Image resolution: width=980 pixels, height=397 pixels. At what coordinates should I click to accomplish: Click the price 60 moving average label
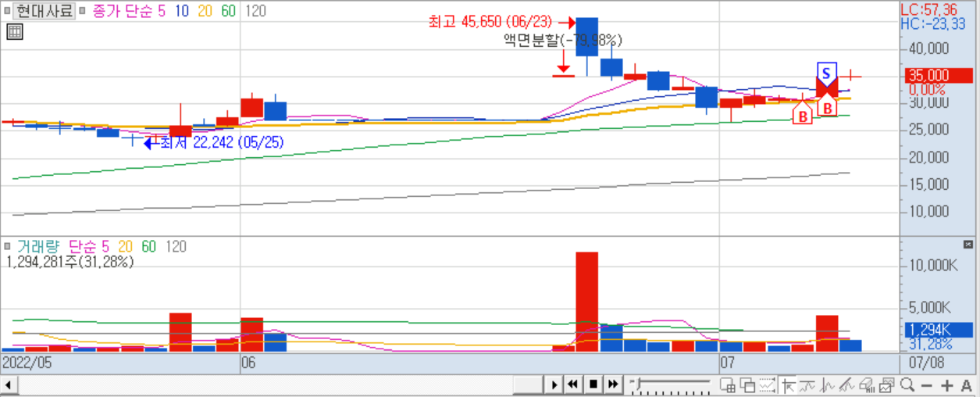point(228,11)
